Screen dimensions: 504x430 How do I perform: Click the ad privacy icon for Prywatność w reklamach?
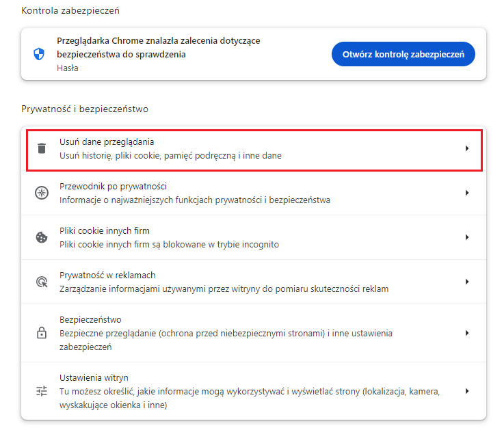tap(42, 282)
